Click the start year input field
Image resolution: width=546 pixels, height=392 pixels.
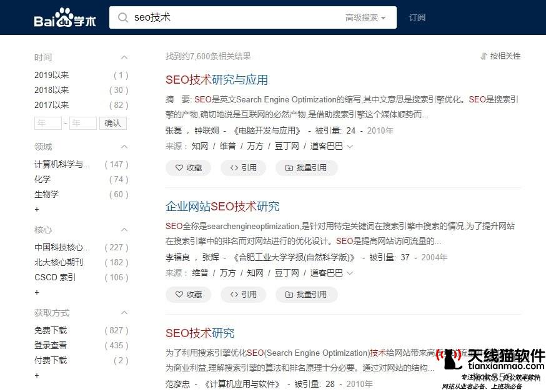click(48, 123)
